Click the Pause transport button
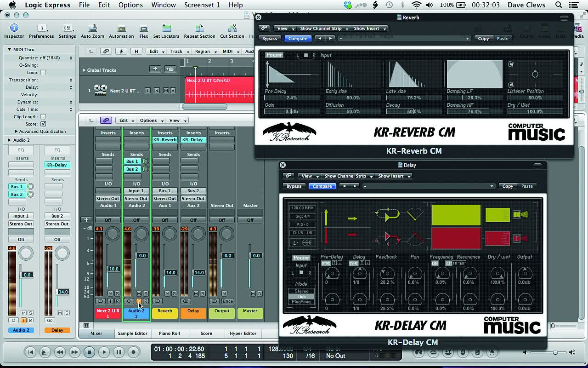 click(119, 352)
